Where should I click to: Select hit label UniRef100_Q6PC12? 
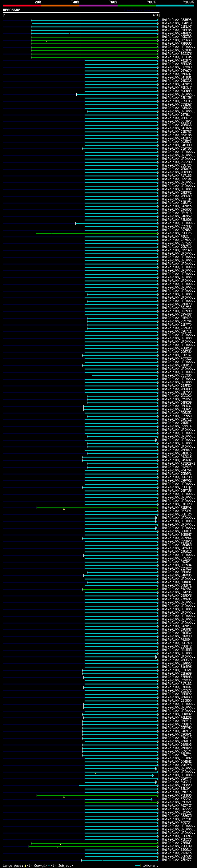click(x=177, y=118)
